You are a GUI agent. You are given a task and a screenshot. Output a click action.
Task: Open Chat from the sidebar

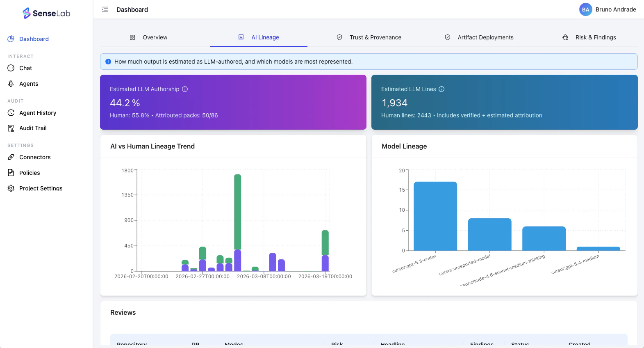click(25, 68)
